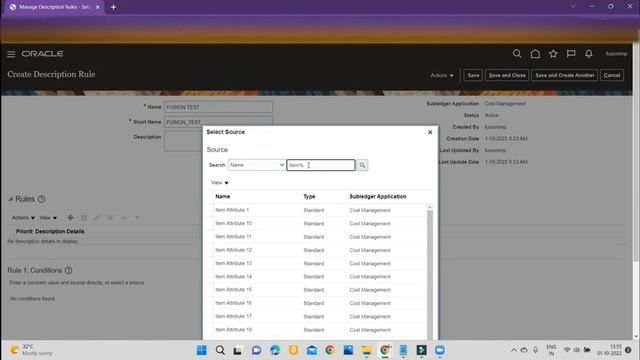Click the Name input field
Viewport: 640px width, 360px height.
[218, 107]
